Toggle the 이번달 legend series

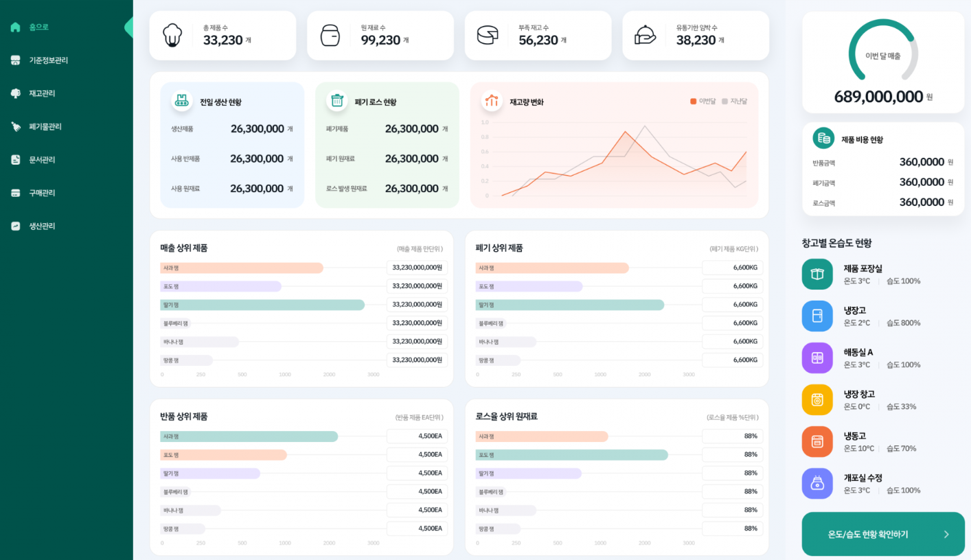click(x=703, y=101)
